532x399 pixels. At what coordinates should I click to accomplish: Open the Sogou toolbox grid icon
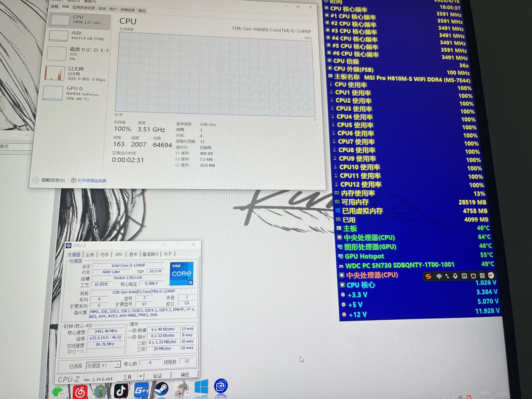point(482,275)
